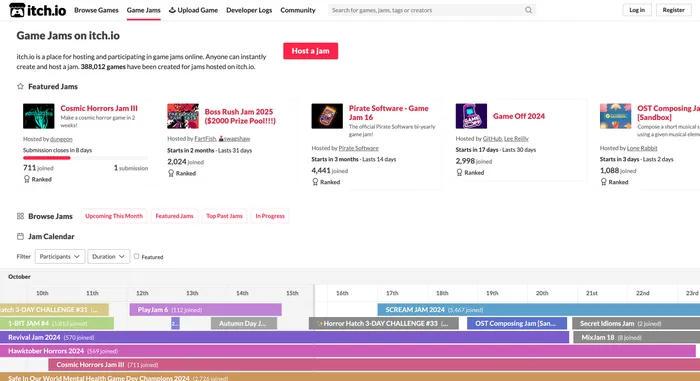Open Horror Hatch 3-DAY CHALLENGE #33 bar
700x381 pixels.
(x=383, y=323)
